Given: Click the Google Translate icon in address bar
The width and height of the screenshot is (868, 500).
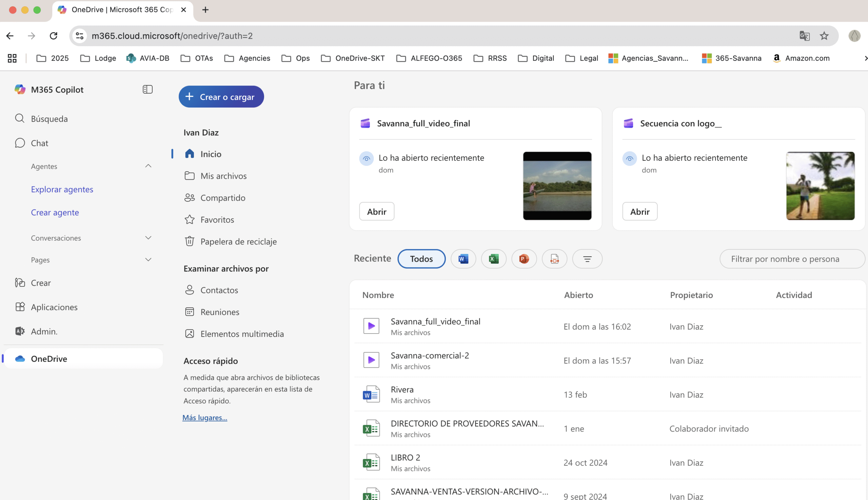Looking at the screenshot, I should point(804,36).
